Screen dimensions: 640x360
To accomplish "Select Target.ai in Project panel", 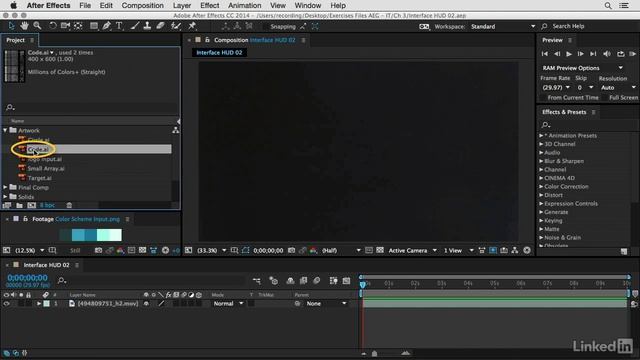I will point(39,178).
